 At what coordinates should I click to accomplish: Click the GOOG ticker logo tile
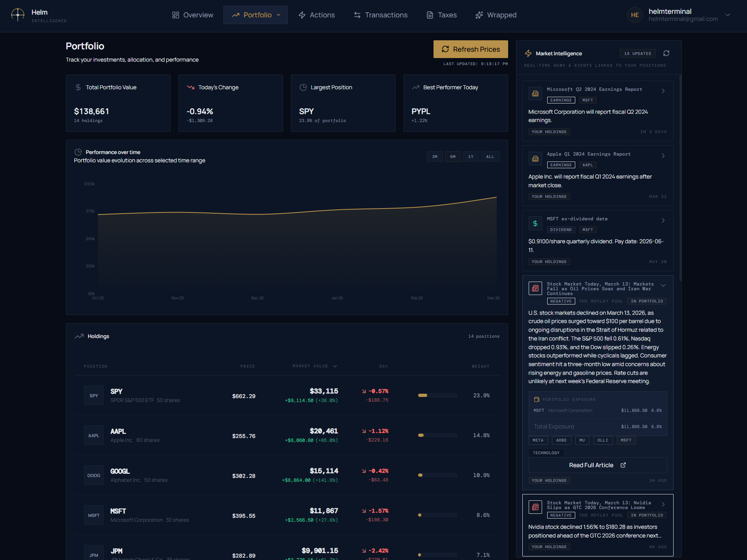pos(94,475)
